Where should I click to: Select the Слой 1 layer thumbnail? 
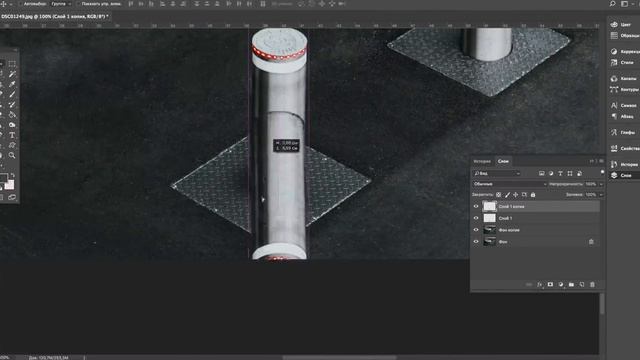[489, 218]
